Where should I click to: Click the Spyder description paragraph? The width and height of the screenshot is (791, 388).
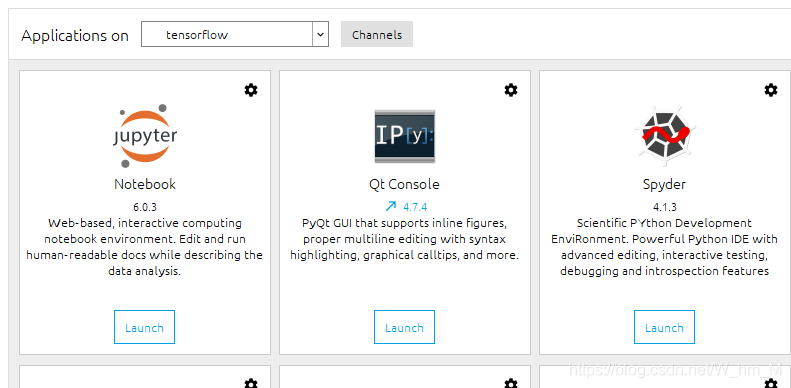664,247
